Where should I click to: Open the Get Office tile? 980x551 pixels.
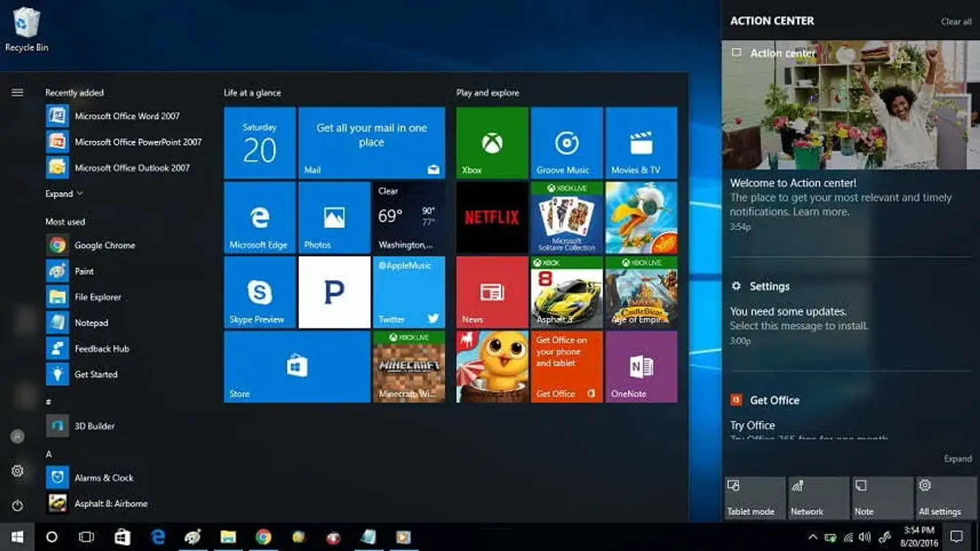pos(567,366)
